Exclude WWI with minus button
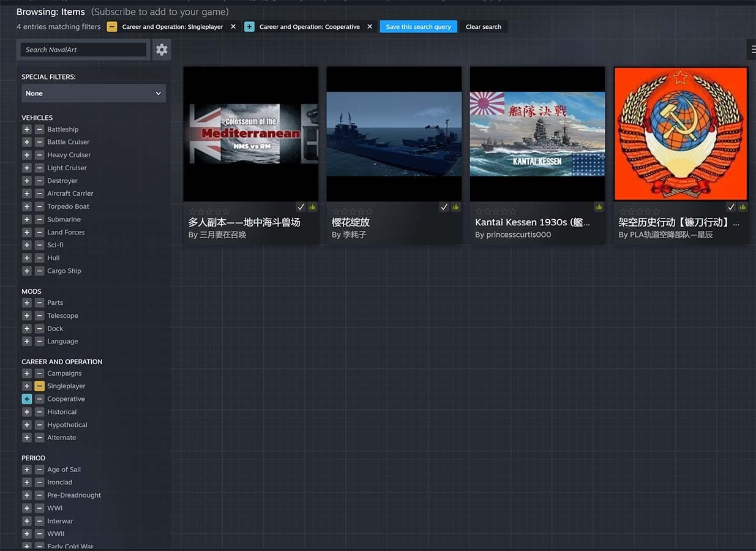 click(x=39, y=508)
